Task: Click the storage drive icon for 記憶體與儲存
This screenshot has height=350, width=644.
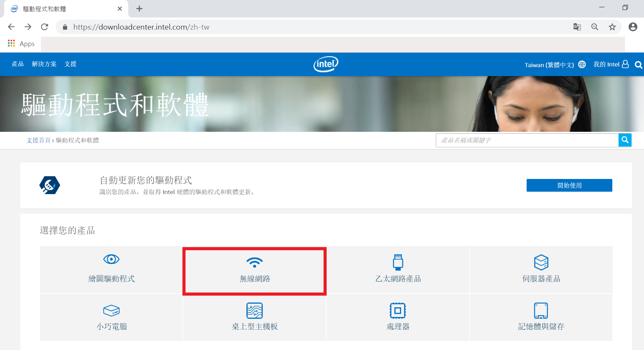Action: click(541, 311)
